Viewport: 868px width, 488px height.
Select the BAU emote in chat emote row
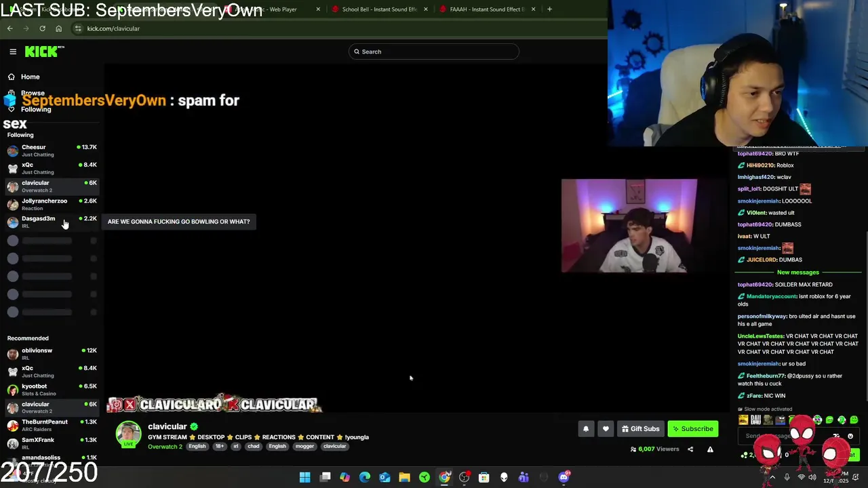(755, 420)
